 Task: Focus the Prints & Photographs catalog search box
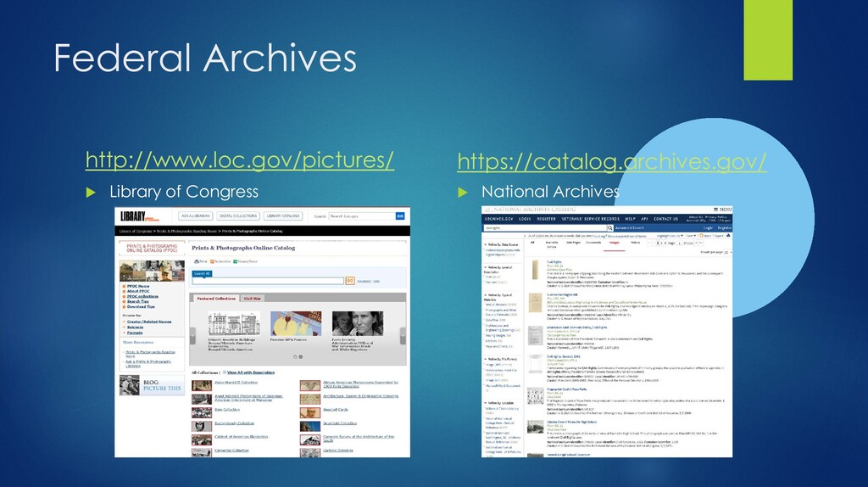[x=268, y=281]
